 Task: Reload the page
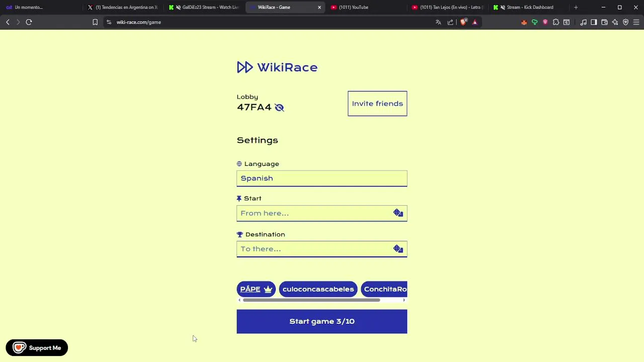click(29, 22)
